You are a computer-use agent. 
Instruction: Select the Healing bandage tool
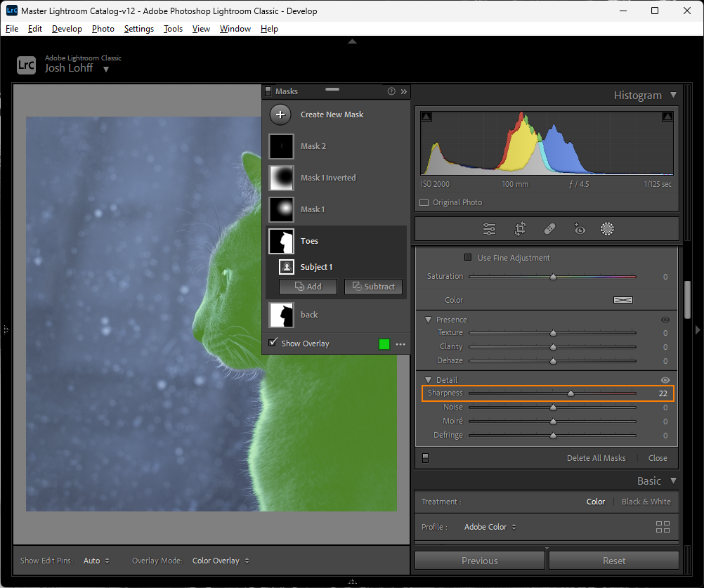550,229
